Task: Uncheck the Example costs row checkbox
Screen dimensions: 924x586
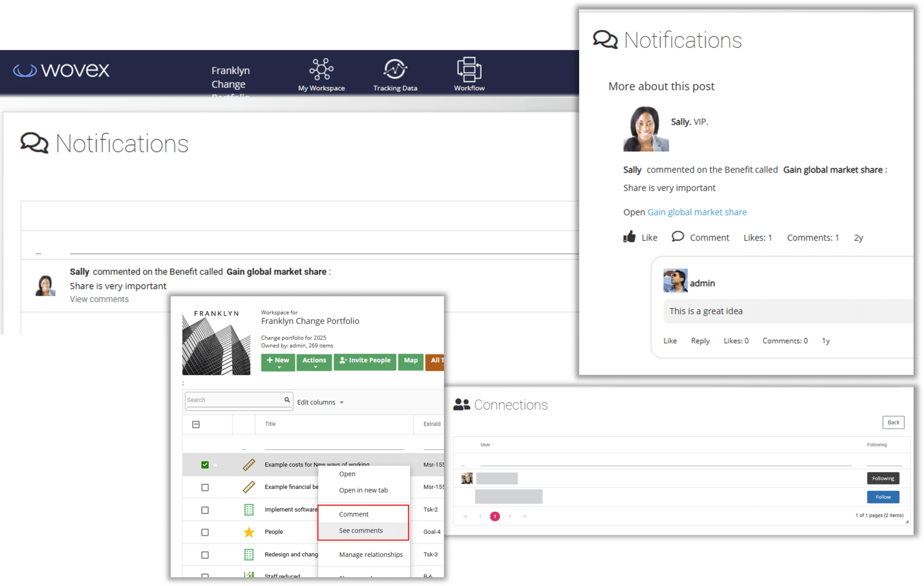Action: click(x=205, y=465)
